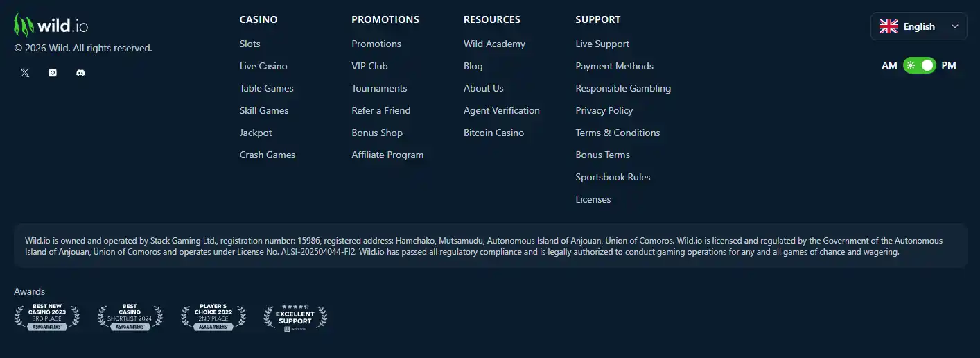
Task: Click the Best New Casino 2023 award badge
Action: [47, 317]
